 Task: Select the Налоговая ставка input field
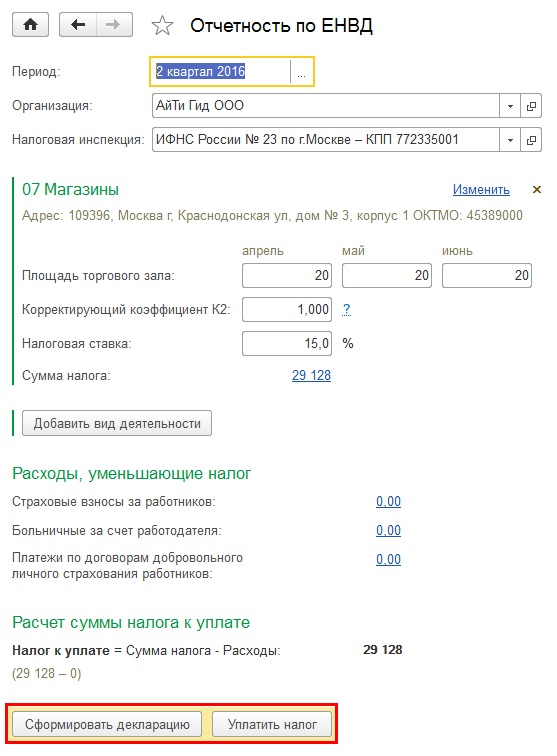click(287, 343)
